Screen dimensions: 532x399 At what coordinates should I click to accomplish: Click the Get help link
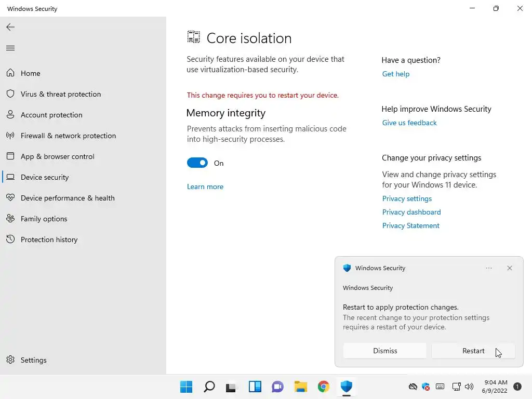(395, 74)
